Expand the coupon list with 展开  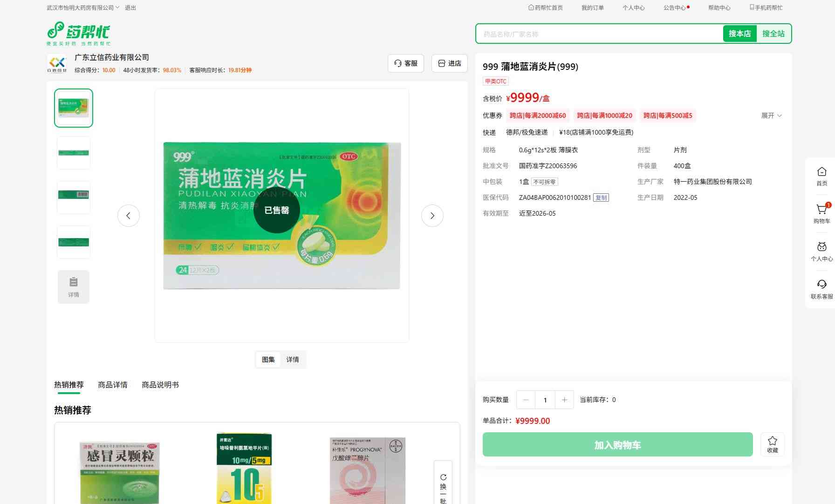[771, 116]
